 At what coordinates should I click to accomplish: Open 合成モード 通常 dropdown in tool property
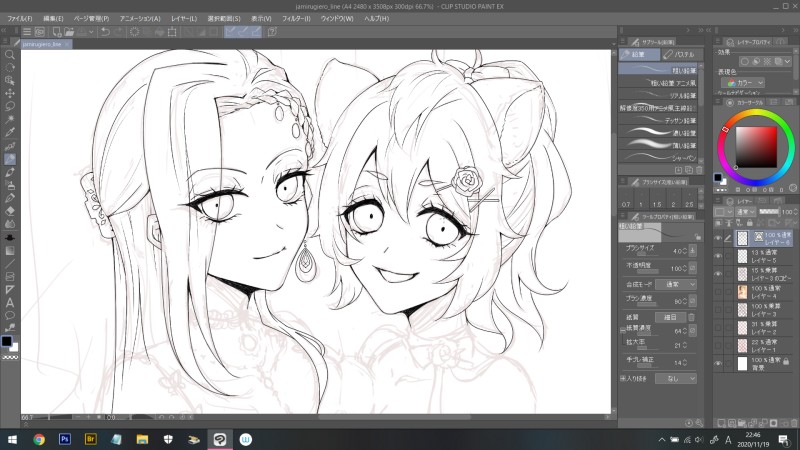[x=676, y=284]
